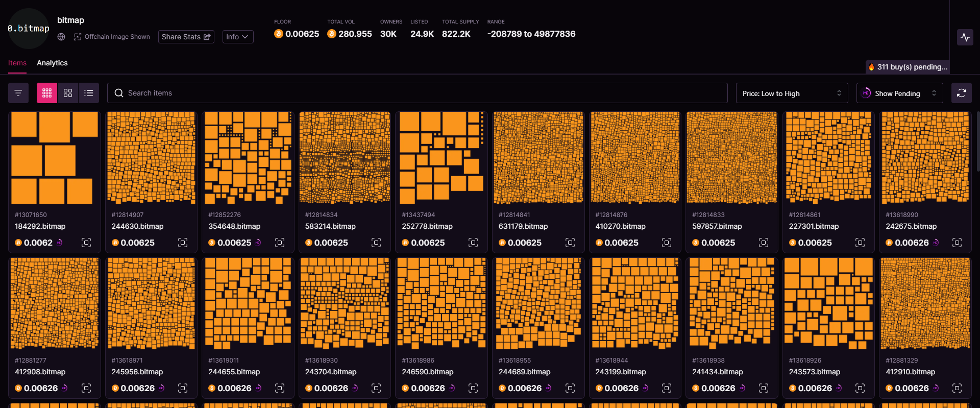Click pending icon on 354648.bitmap price

tap(258, 243)
